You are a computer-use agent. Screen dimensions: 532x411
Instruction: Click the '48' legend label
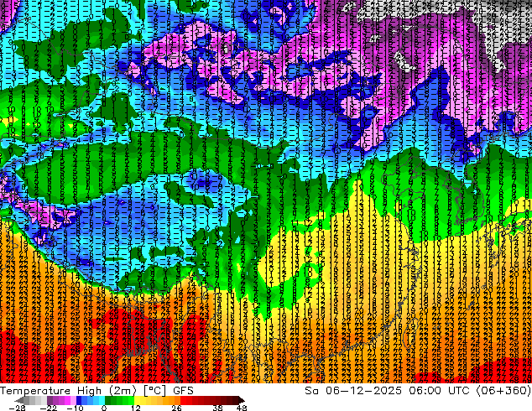point(242,408)
